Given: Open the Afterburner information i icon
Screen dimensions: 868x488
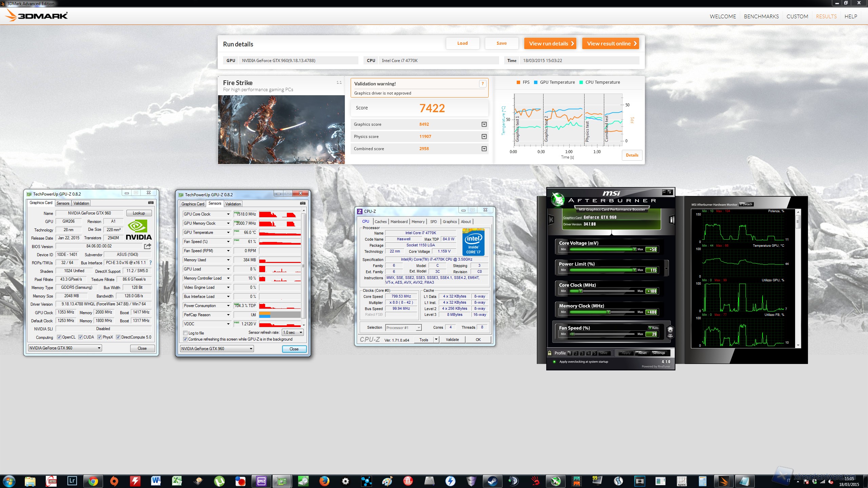Looking at the screenshot, I should click(x=671, y=220).
